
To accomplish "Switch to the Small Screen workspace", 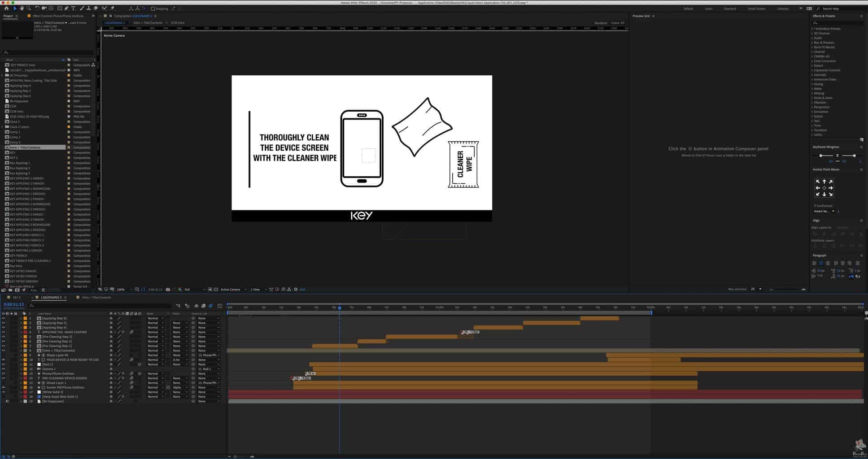I will (756, 9).
